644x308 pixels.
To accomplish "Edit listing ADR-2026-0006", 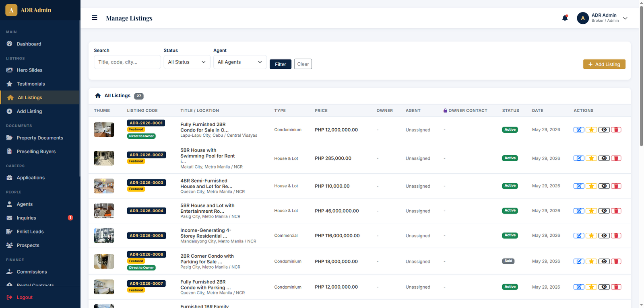I will point(579,261).
